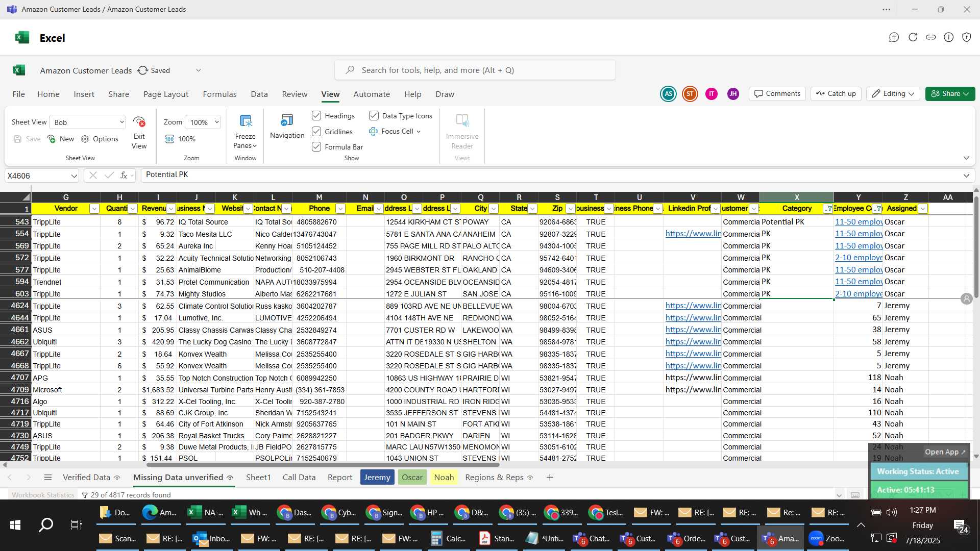The width and height of the screenshot is (980, 551).
Task: Open Workbook Statistics in status bar
Action: [x=43, y=495]
